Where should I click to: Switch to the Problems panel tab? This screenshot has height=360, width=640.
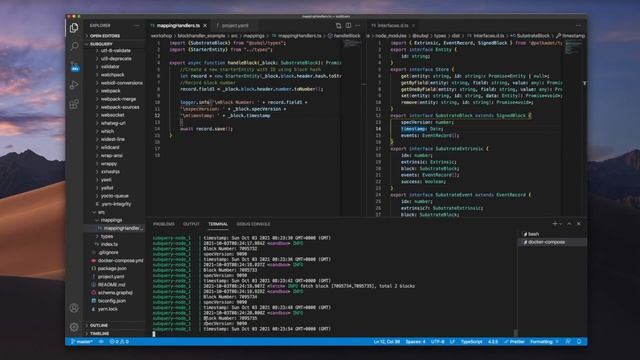point(164,224)
